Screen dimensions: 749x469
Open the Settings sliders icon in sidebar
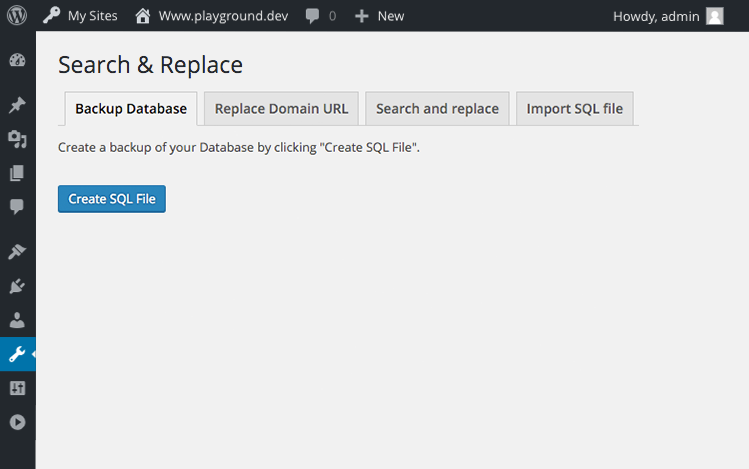[17, 388]
